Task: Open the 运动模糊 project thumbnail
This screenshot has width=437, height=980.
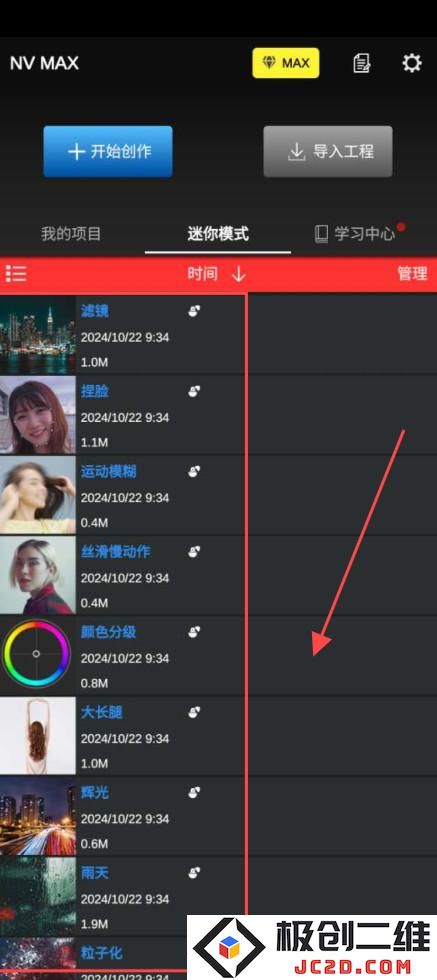Action: click(x=38, y=495)
